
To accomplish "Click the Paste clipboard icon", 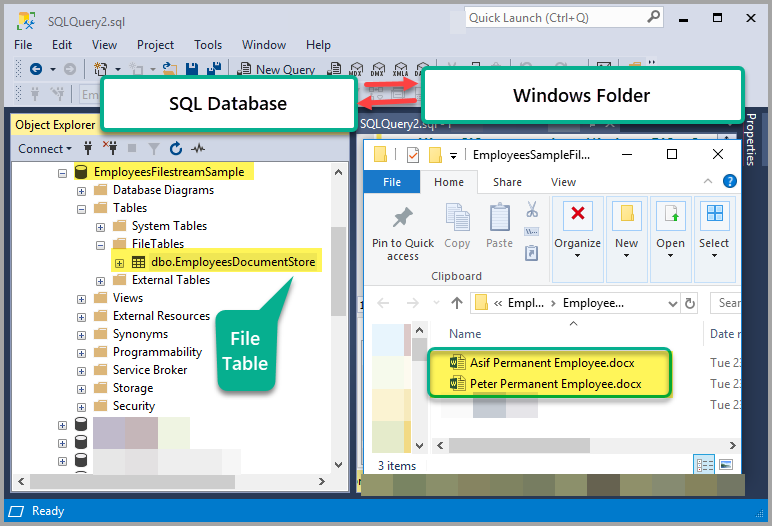I will tap(499, 217).
